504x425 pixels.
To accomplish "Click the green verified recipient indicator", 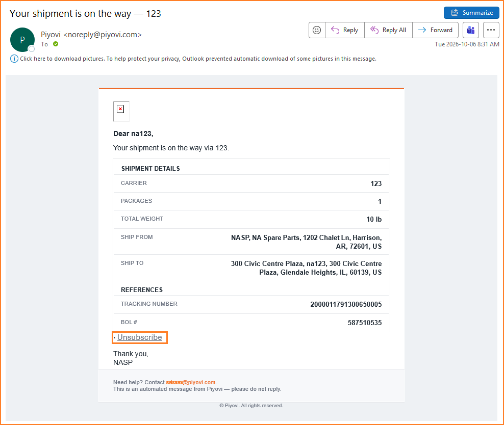I will coord(56,44).
